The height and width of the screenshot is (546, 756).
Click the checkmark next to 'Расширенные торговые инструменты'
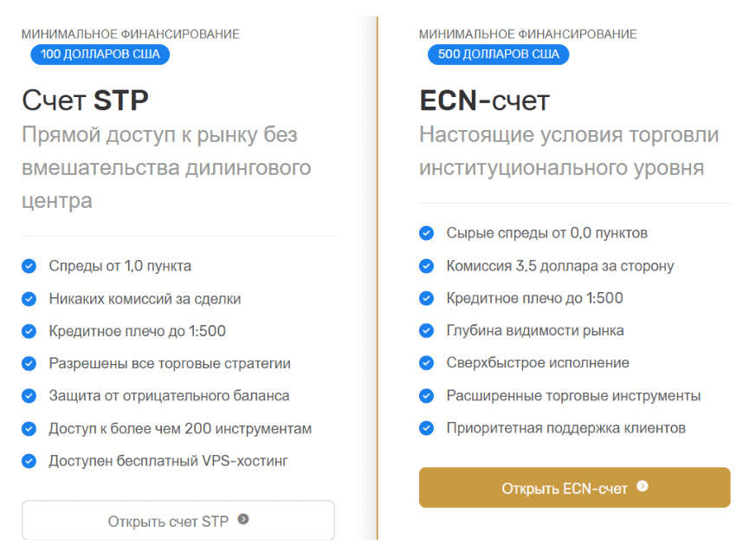pyautogui.click(x=426, y=395)
